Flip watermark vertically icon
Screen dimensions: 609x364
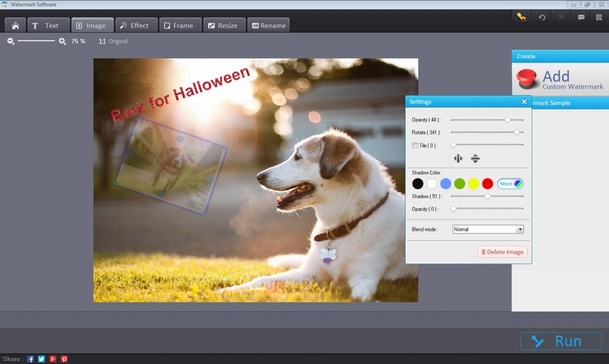475,158
